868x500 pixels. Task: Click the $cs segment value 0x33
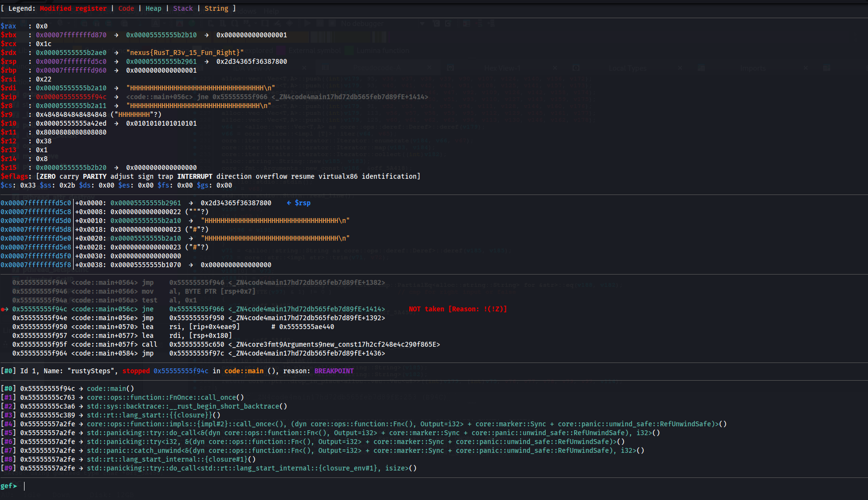pos(28,185)
